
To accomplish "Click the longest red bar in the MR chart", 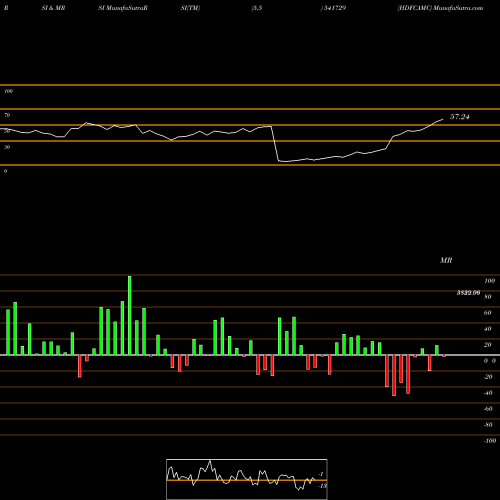I will point(394,375).
